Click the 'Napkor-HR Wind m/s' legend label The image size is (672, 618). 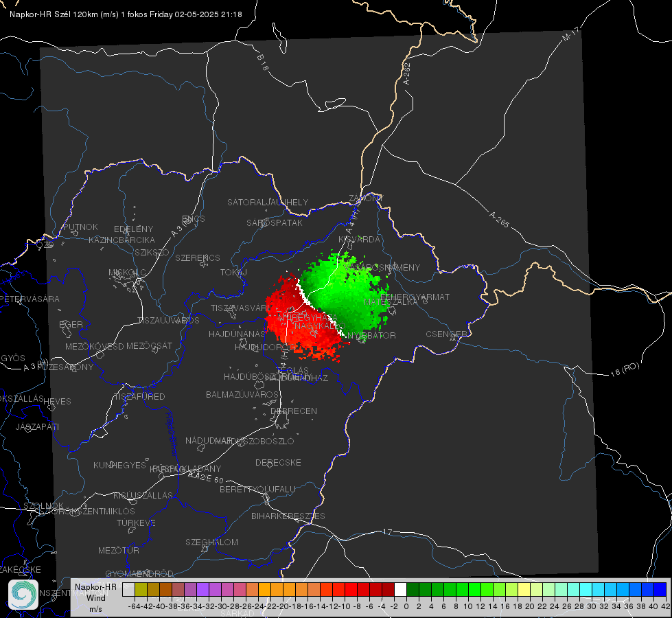coord(95,597)
